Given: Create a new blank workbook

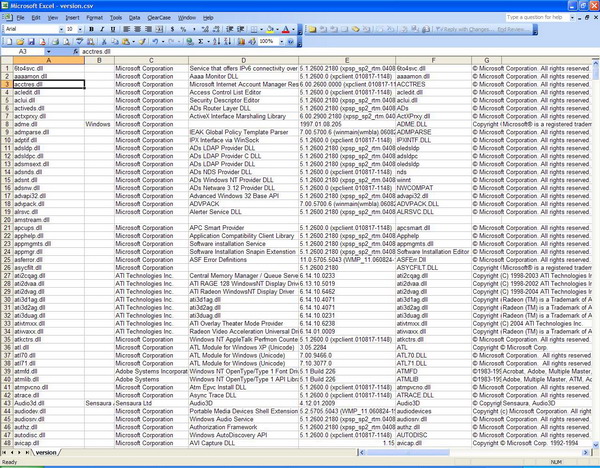Looking at the screenshot, I should 8,42.
